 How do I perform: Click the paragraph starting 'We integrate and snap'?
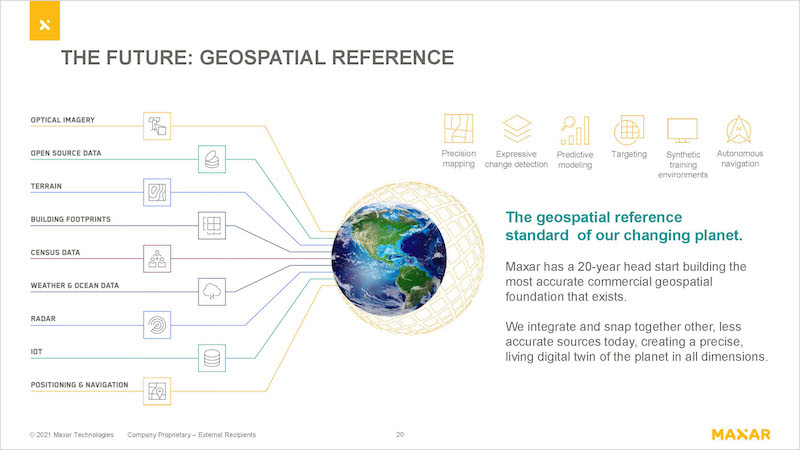pyautogui.click(x=636, y=341)
